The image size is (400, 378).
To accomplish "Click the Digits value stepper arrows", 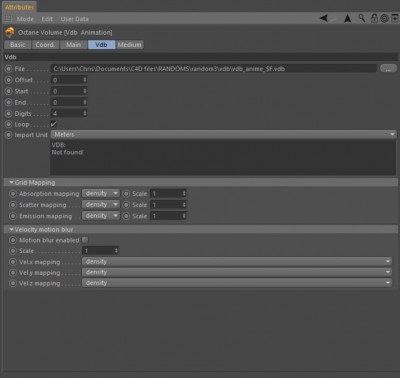I will pyautogui.click(x=85, y=113).
